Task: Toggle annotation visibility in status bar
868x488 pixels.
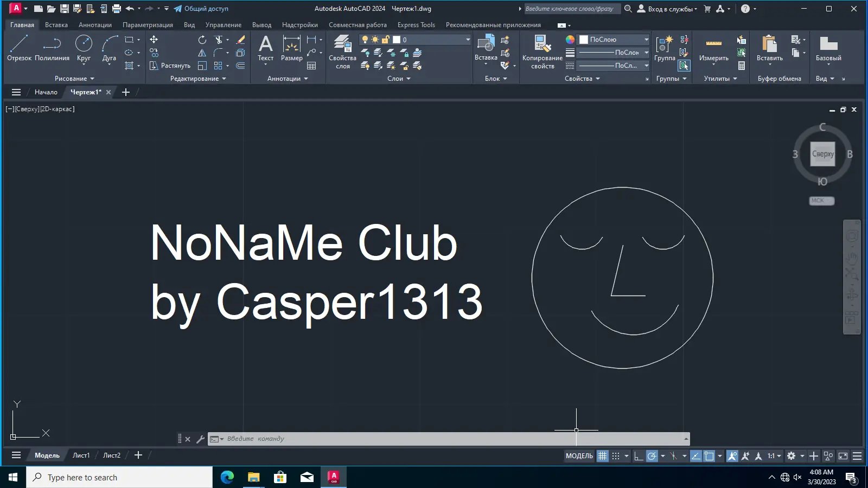Action: click(x=732, y=456)
